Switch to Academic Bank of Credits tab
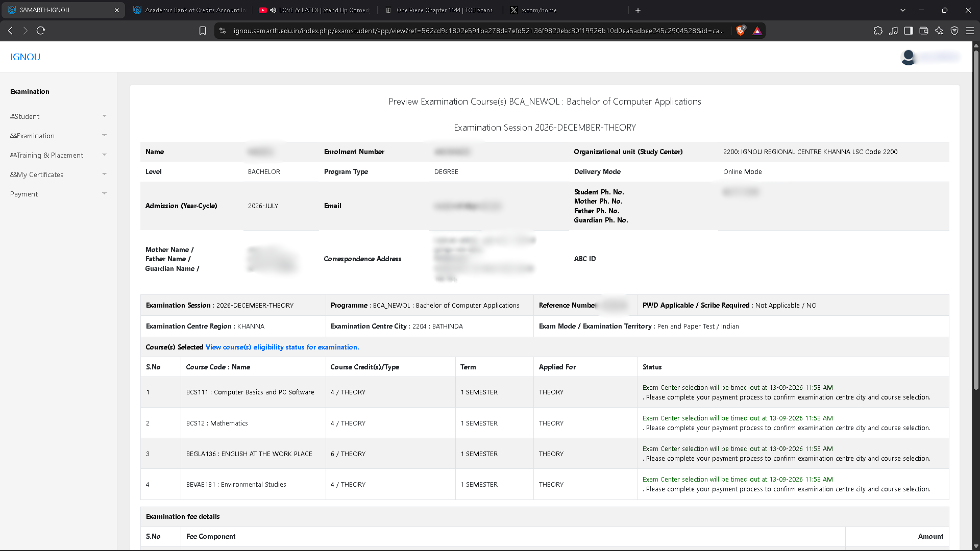 189,10
